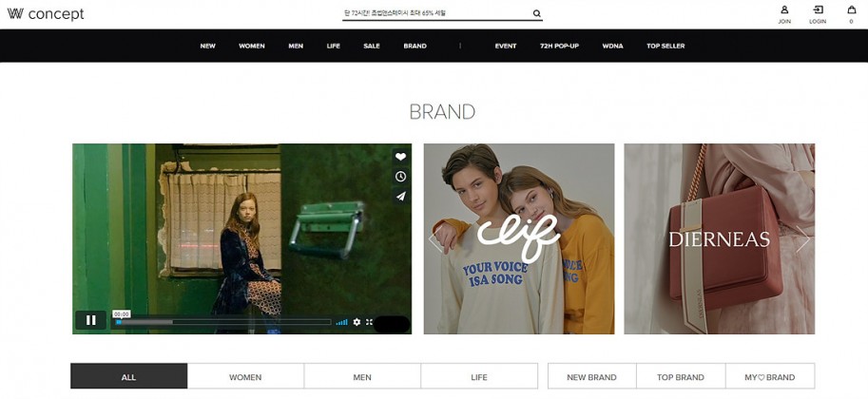Open the 72H POP-UP page
This screenshot has width=868, height=399.
pyautogui.click(x=559, y=46)
